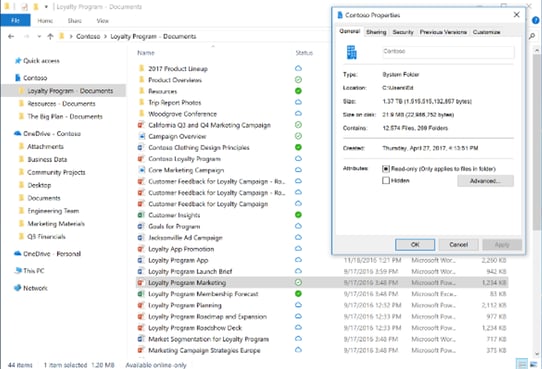Click cloud status icon for Trip Report Photos
Image resolution: width=542 pixels, height=369 pixels.
(x=298, y=102)
